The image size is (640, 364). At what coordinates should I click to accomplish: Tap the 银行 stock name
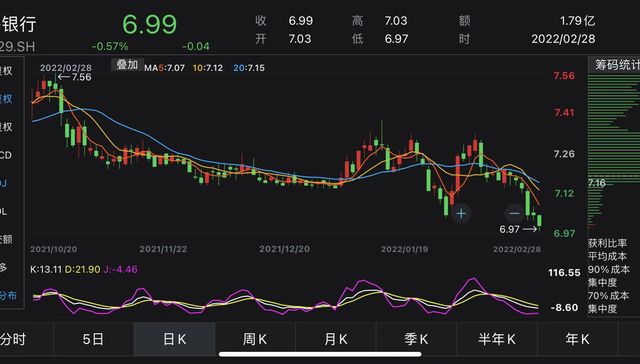point(18,24)
